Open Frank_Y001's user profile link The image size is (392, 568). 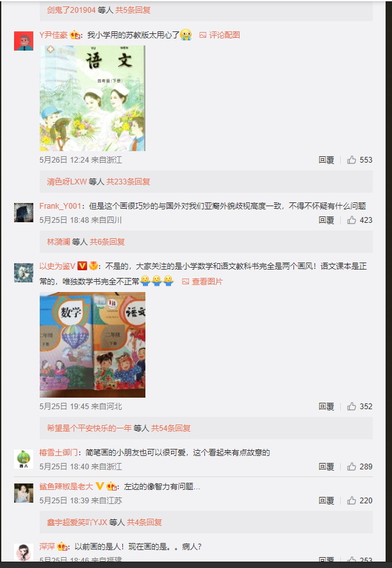click(60, 206)
